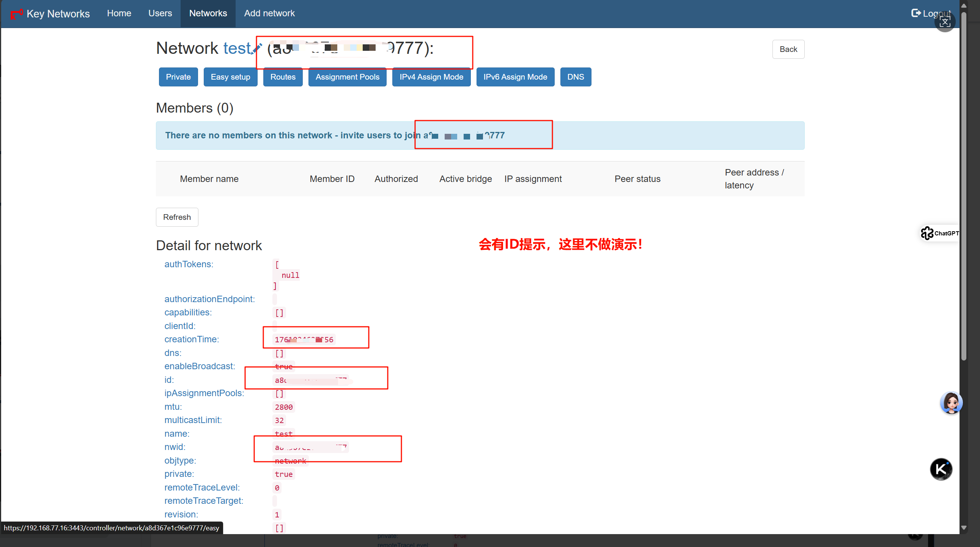Click the scrollbar down arrow

click(x=964, y=528)
